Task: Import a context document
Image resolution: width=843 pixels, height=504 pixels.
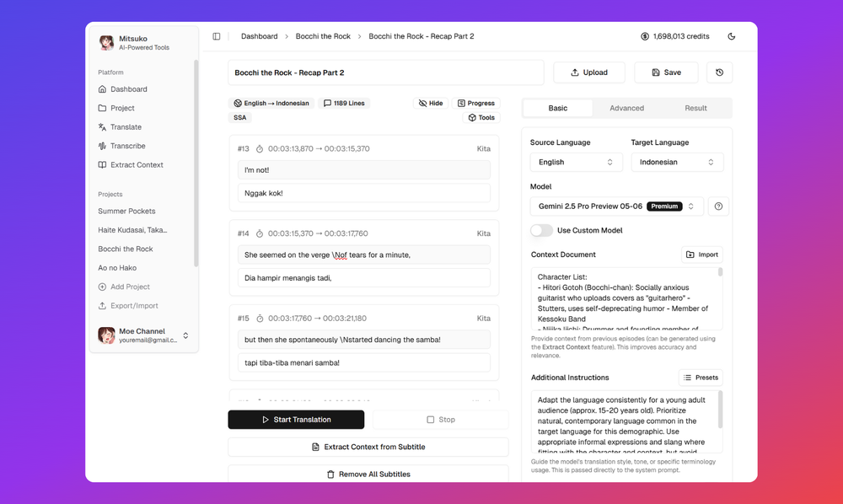Action: (x=702, y=255)
